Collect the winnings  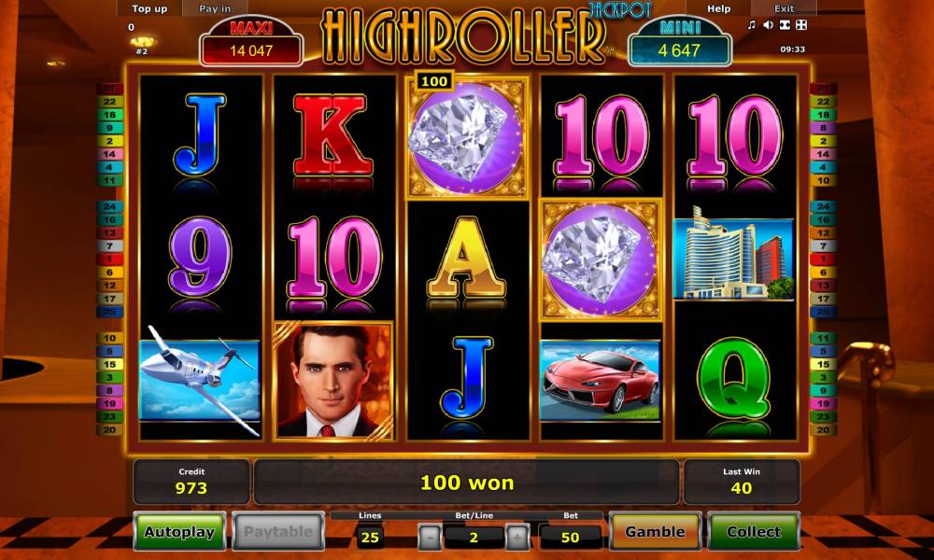coord(754,531)
